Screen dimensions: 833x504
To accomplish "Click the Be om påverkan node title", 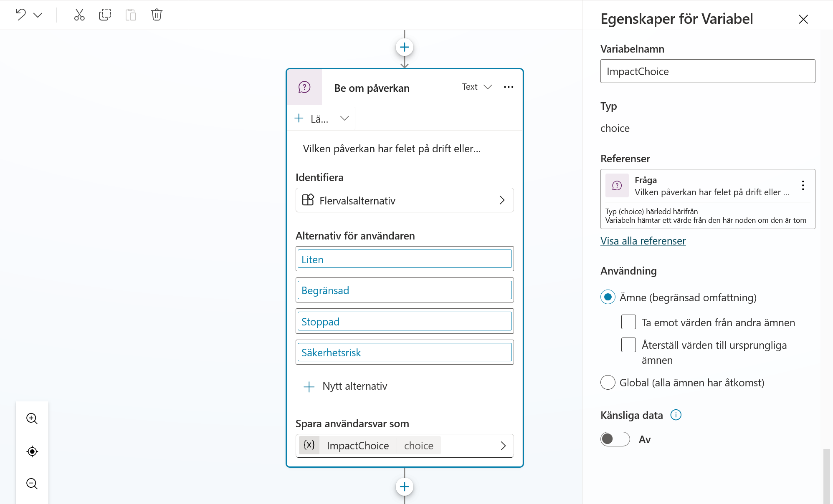I will 372,88.
